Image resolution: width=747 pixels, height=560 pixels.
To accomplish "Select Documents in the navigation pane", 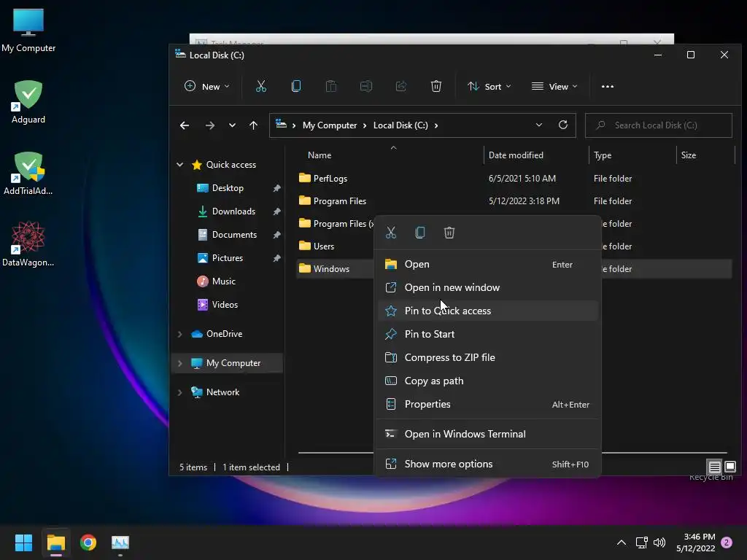I will (x=234, y=235).
